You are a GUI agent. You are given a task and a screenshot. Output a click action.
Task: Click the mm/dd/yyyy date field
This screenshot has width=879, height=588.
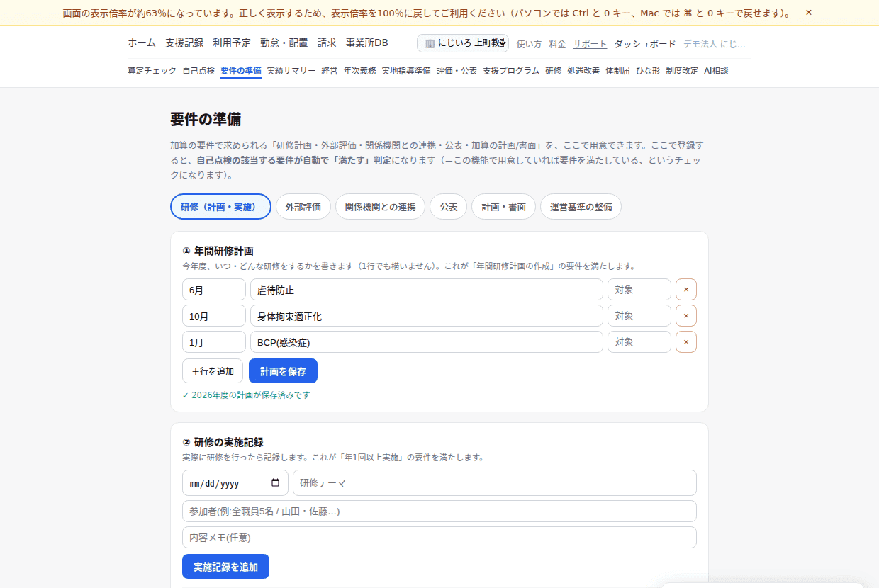tap(235, 482)
